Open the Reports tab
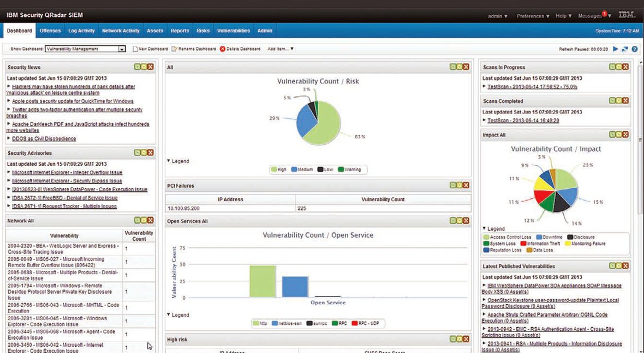 pos(180,31)
